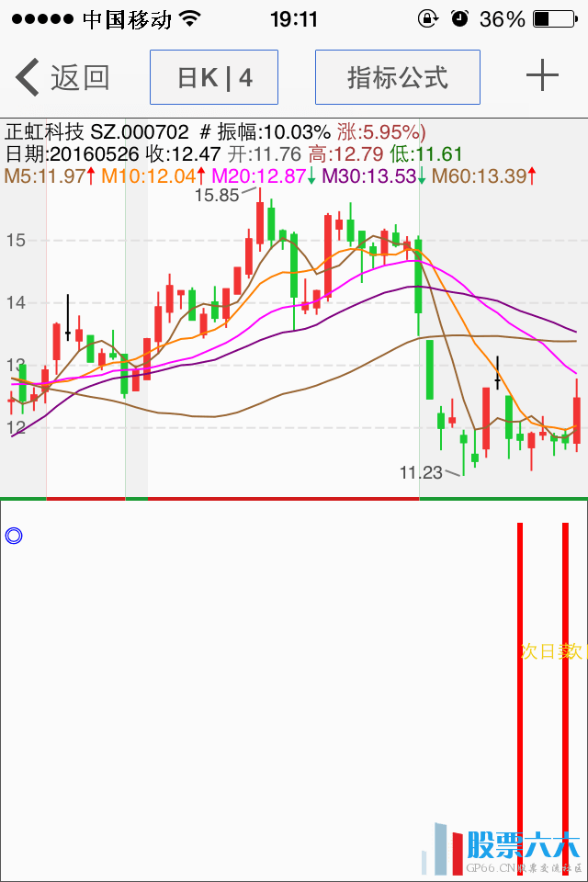Tap the plus icon at top right

tap(542, 76)
